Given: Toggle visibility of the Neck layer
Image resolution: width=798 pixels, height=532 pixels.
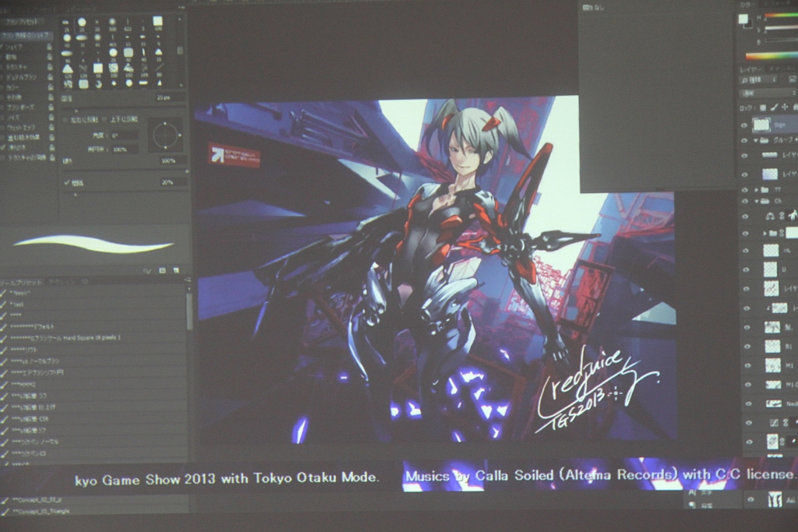Looking at the screenshot, I should click(749, 403).
